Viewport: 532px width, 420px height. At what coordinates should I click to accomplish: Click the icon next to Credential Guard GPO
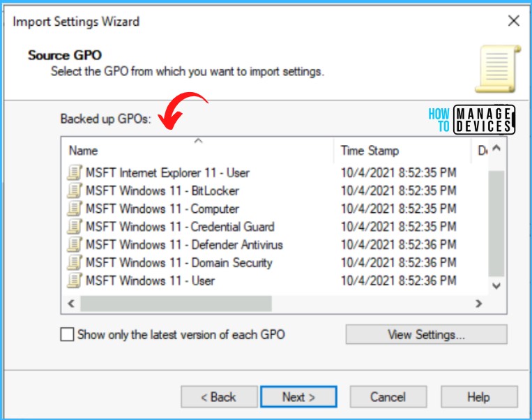75,227
